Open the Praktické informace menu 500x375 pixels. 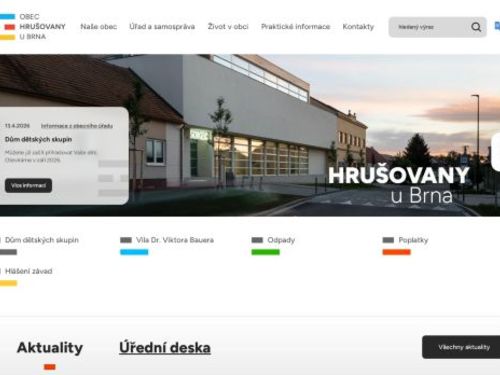coord(296,27)
